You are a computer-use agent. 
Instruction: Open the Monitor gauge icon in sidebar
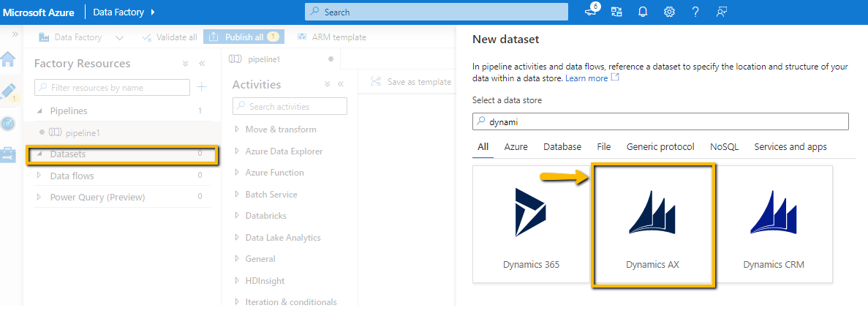pyautogui.click(x=8, y=124)
